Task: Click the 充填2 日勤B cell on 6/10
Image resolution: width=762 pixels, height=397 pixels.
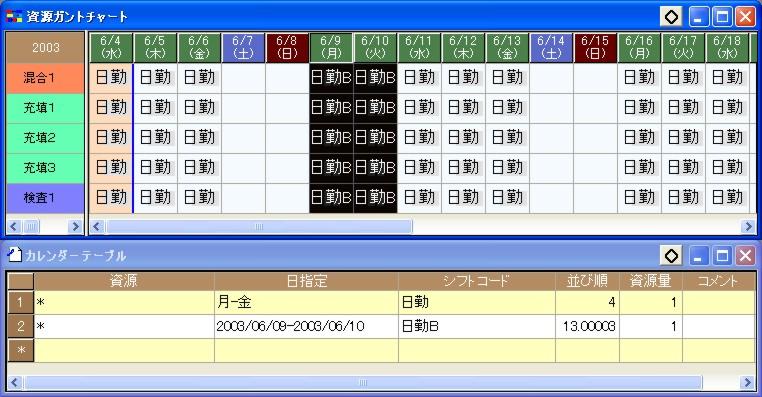Action: pyautogui.click(x=375, y=138)
